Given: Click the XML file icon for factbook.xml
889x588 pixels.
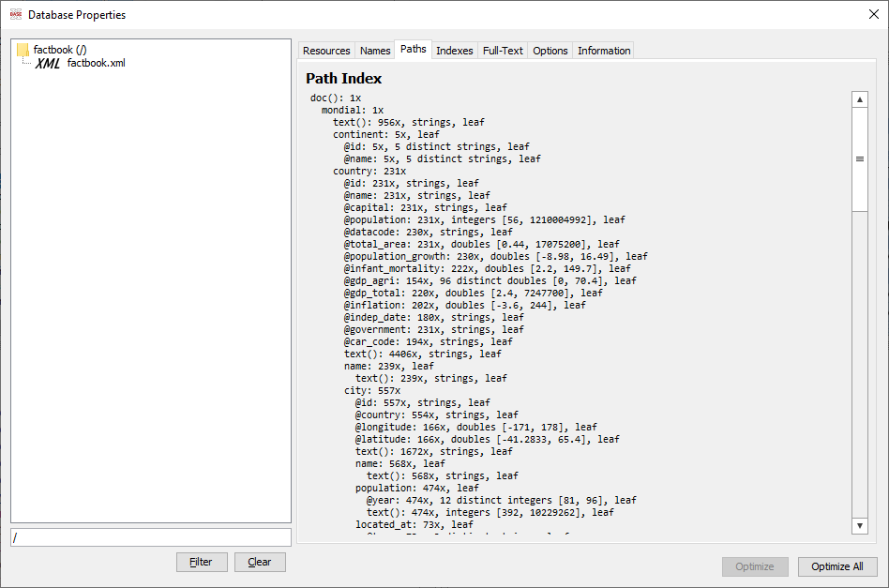Looking at the screenshot, I should 48,64.
